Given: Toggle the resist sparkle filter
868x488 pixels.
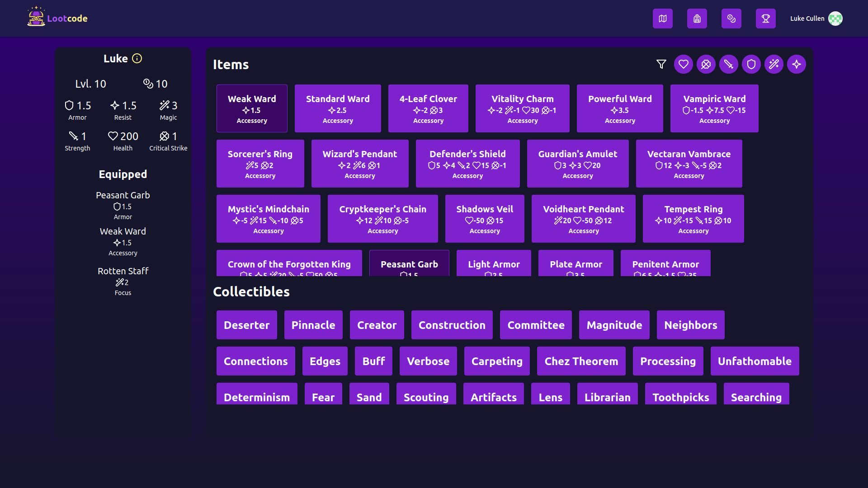Looking at the screenshot, I should pyautogui.click(x=797, y=64).
